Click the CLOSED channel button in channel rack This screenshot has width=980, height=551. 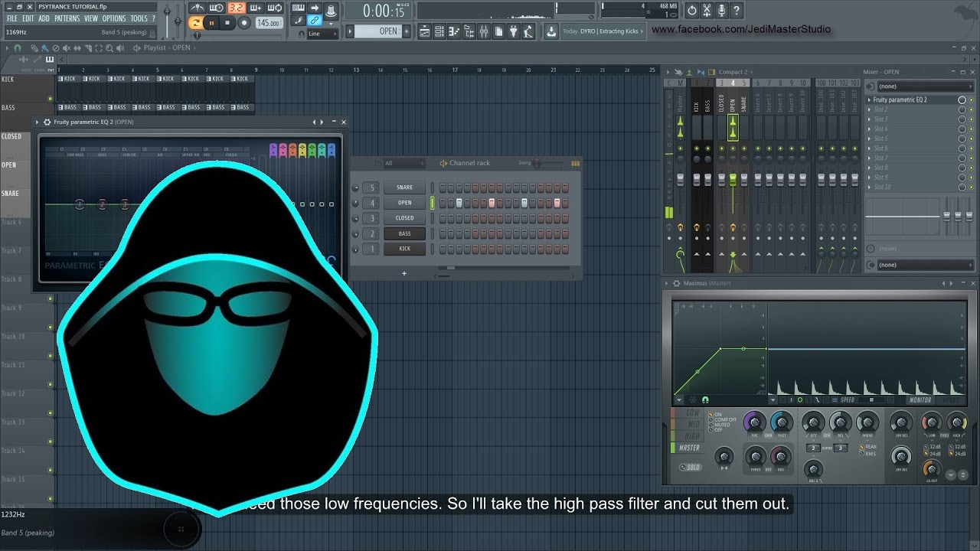coord(404,218)
